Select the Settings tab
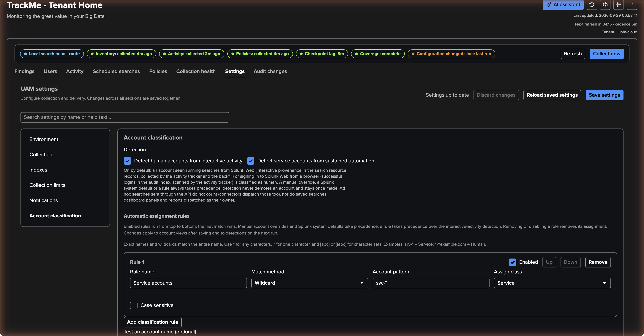Screen dimensions: 644x336 pyautogui.click(x=235, y=72)
